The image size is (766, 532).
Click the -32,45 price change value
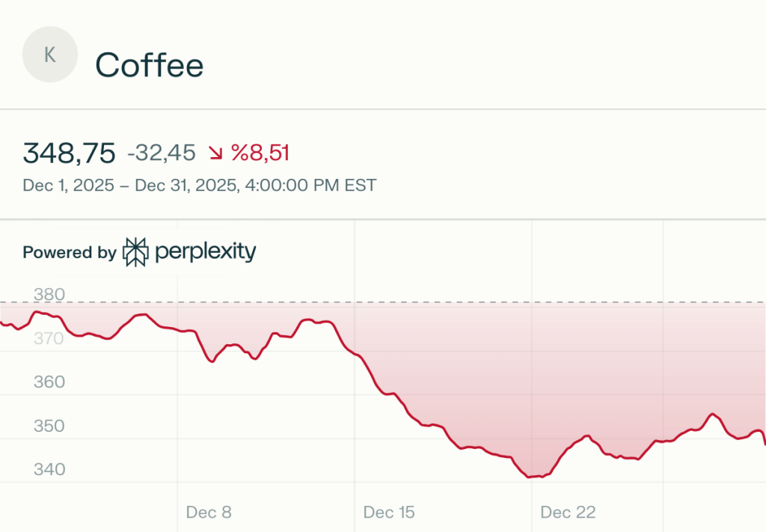point(162,153)
